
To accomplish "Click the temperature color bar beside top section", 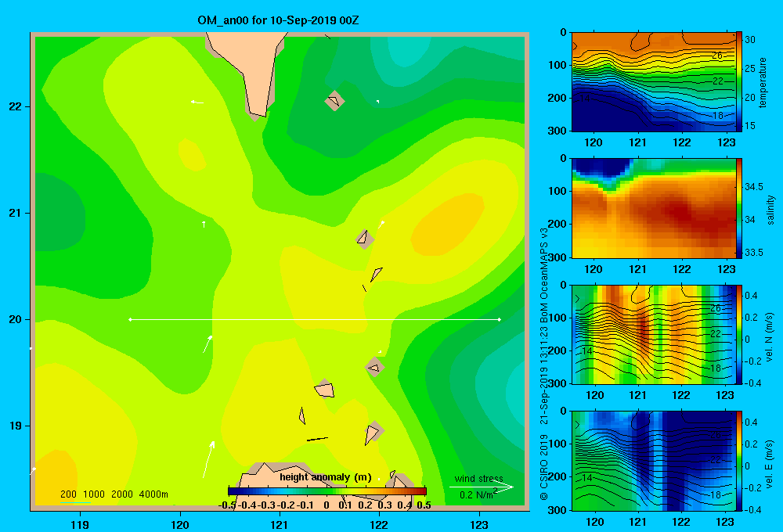I will (738, 81).
